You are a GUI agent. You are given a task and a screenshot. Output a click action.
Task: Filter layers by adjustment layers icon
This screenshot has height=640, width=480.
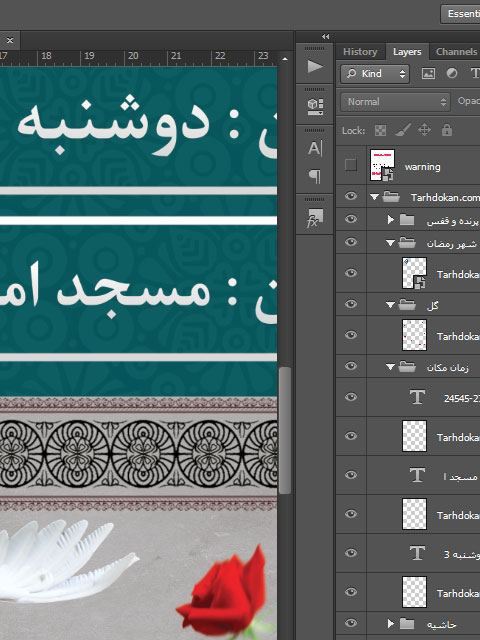point(451,73)
